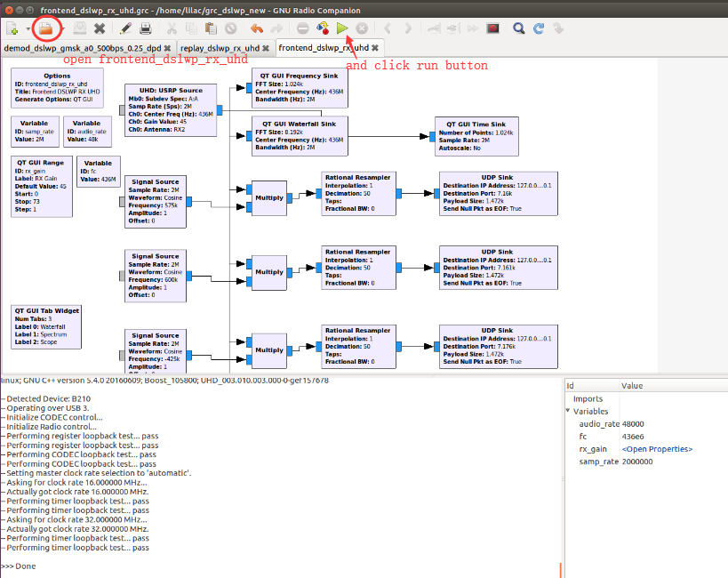Select Signal Source block with frequency 575k
This screenshot has height=578, width=728.
coord(156,202)
